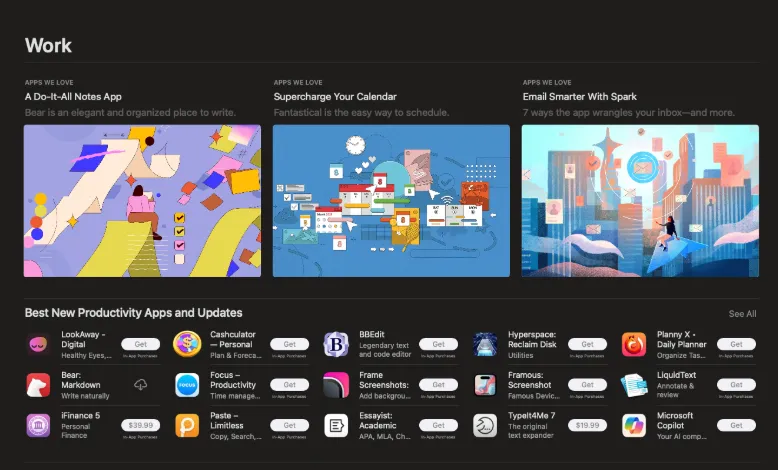Click the LookAway Digital app name

(x=83, y=339)
